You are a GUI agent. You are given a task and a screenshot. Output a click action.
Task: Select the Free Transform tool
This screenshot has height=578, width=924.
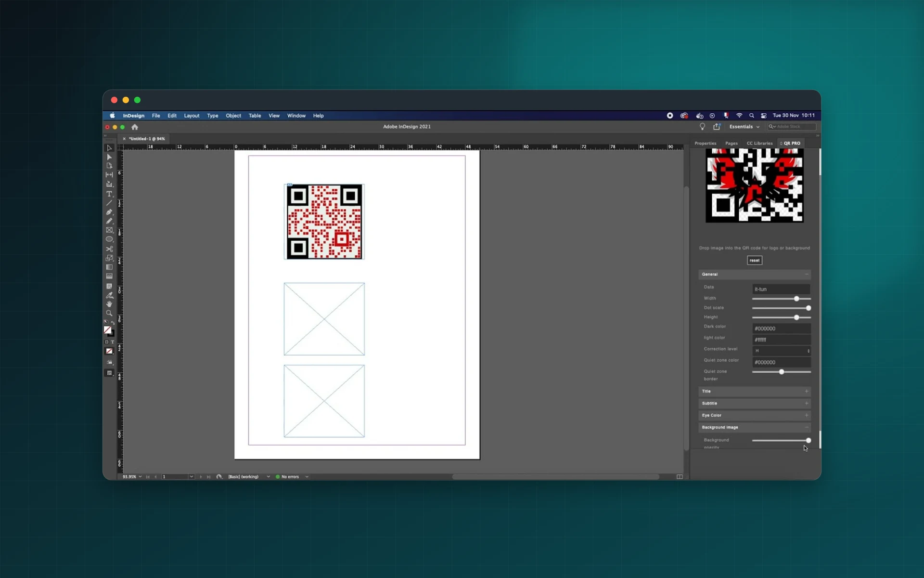109,258
